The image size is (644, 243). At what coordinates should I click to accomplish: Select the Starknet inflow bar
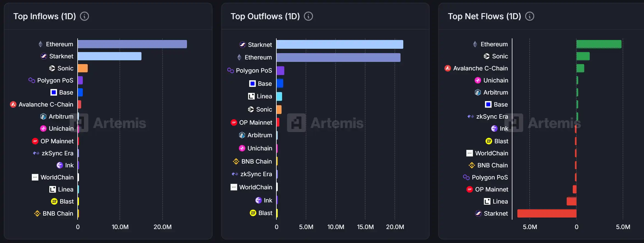pyautogui.click(x=109, y=56)
